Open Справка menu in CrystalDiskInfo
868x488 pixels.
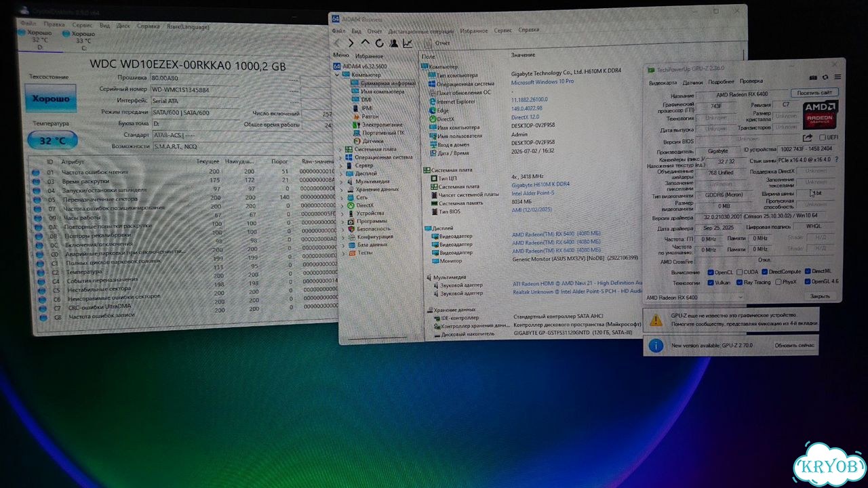tap(148, 26)
